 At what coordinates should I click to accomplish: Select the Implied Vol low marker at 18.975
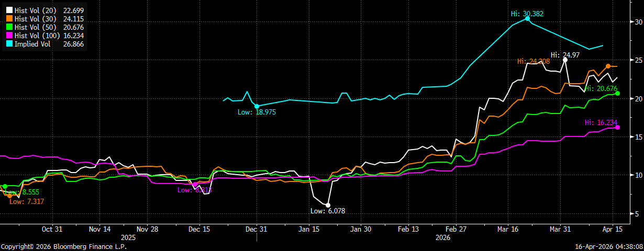tap(257, 106)
